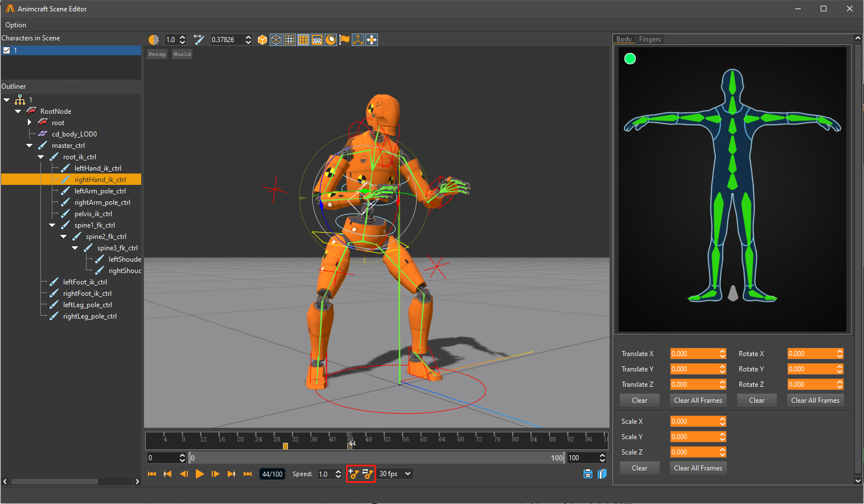The image size is (864, 504).
Task: Open the 30 fps dropdown
Action: coord(395,474)
